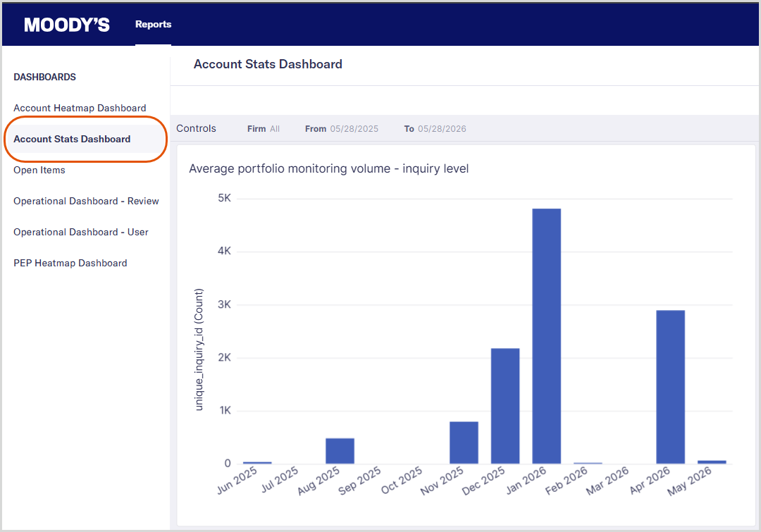761x532 pixels.
Task: Open Operational Dashboard - User
Action: coord(80,232)
